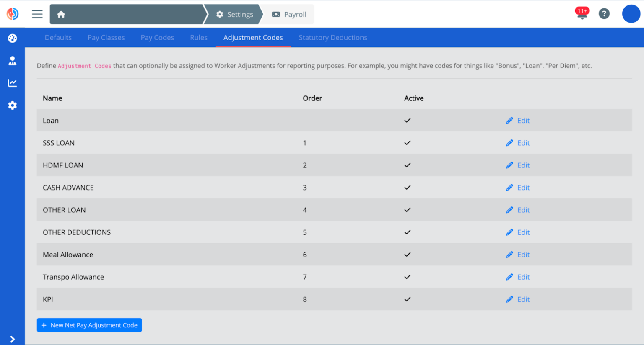Open the user profile avatar menu
Image resolution: width=644 pixels, height=345 pixels.
coord(631,14)
